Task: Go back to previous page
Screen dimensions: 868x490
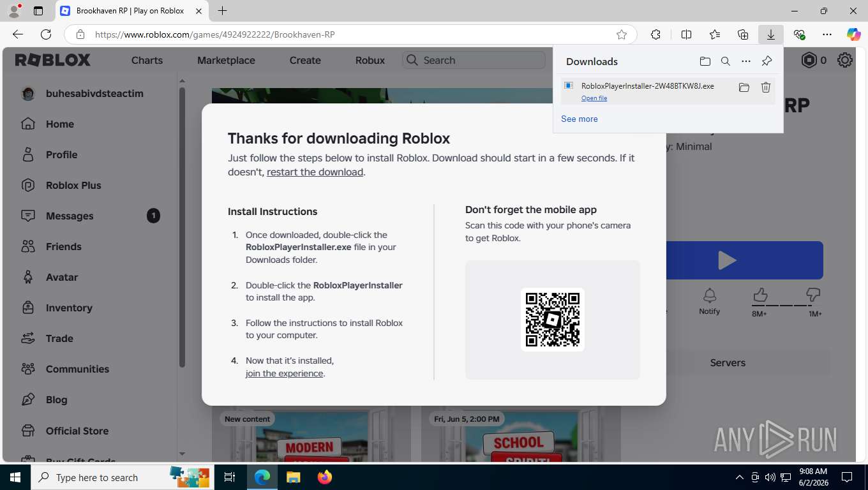Action: pyautogui.click(x=18, y=34)
